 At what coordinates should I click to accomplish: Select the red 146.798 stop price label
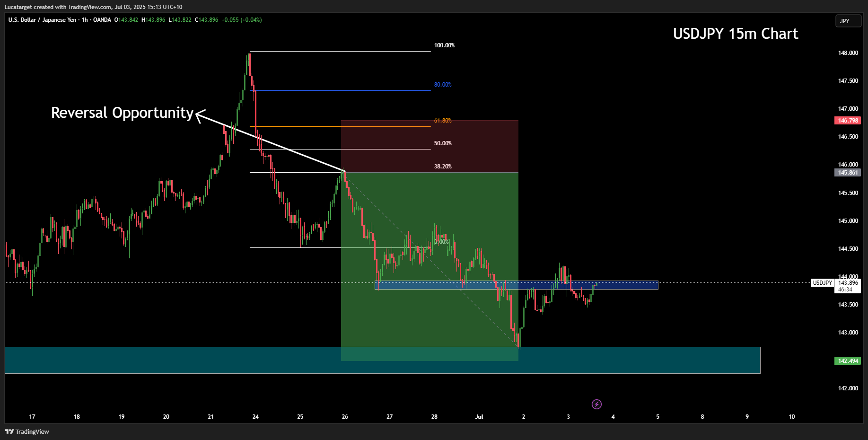[x=848, y=121]
